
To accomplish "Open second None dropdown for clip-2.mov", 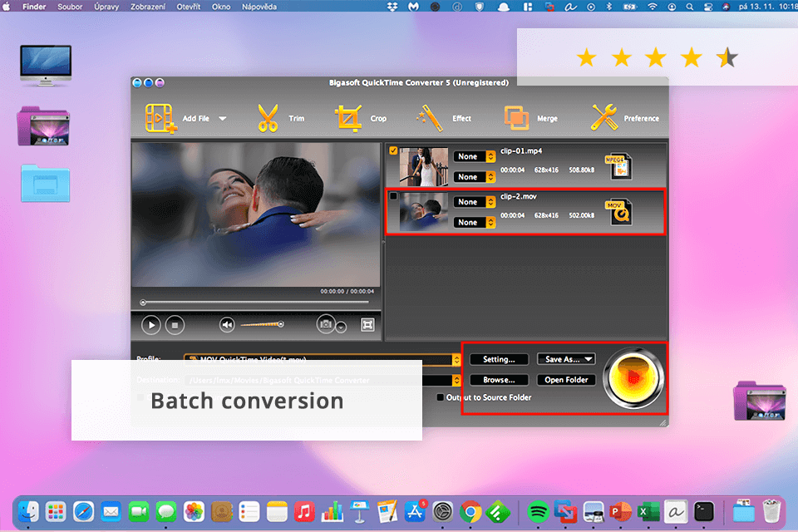I will click(475, 222).
